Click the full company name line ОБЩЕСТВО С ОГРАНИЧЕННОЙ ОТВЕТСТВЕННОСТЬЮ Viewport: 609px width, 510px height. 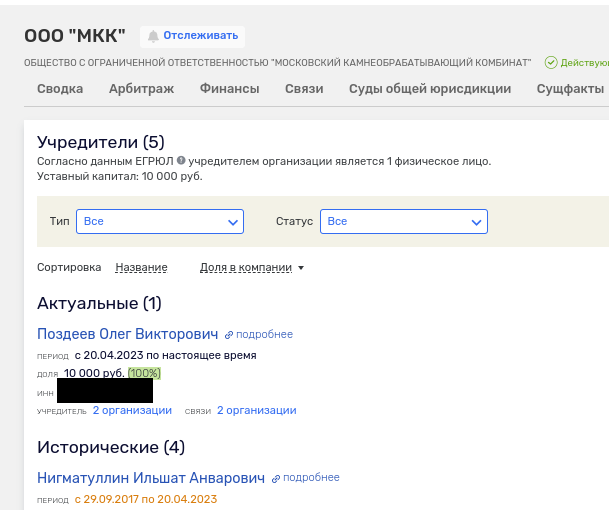277,63
